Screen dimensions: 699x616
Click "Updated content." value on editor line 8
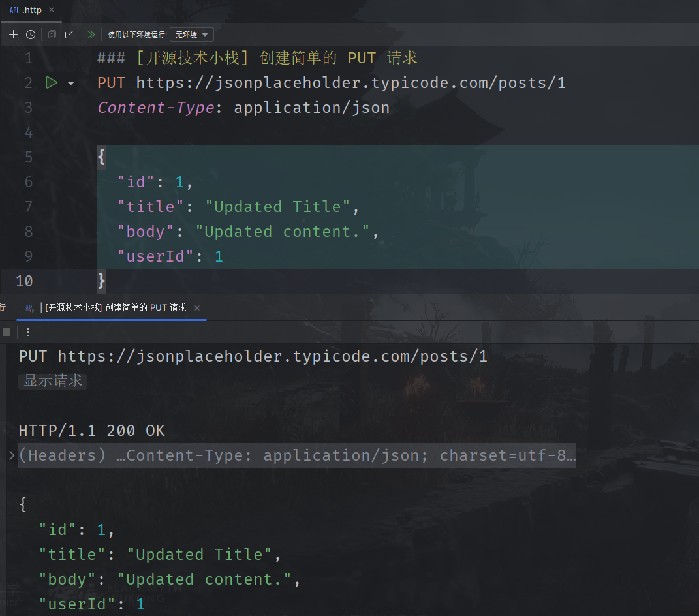click(282, 232)
